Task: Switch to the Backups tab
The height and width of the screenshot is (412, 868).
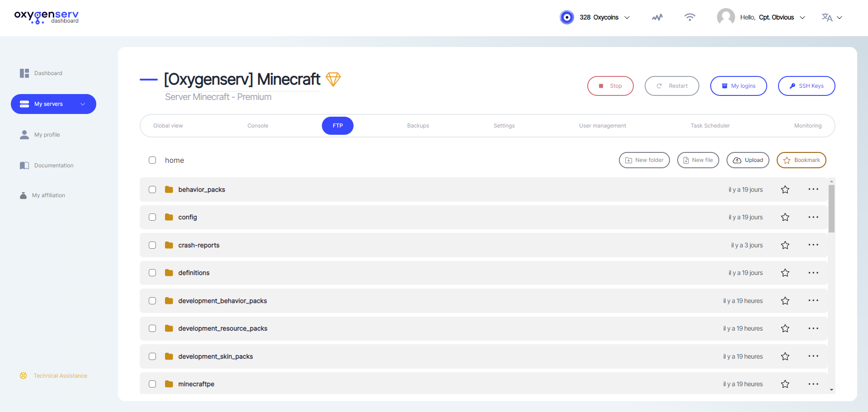Action: point(418,126)
